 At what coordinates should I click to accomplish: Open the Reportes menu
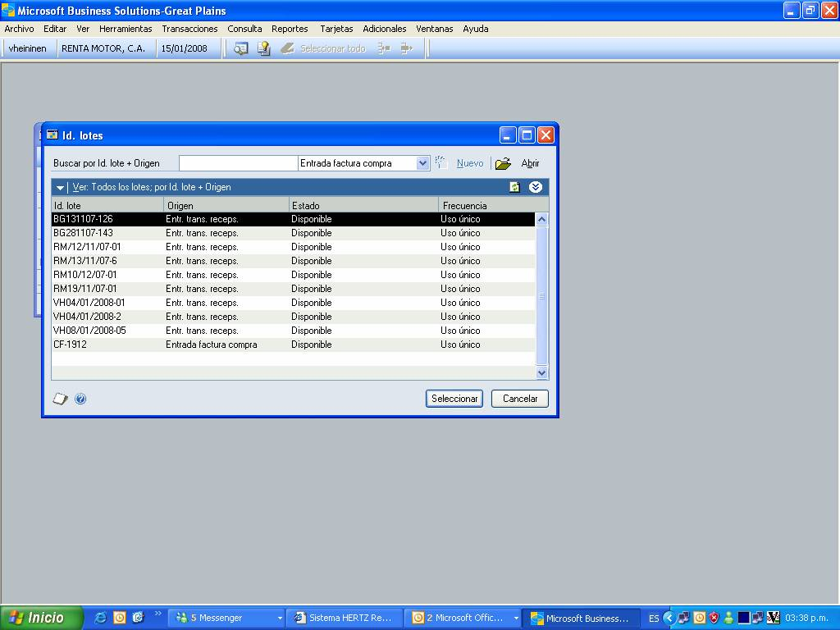(x=290, y=29)
